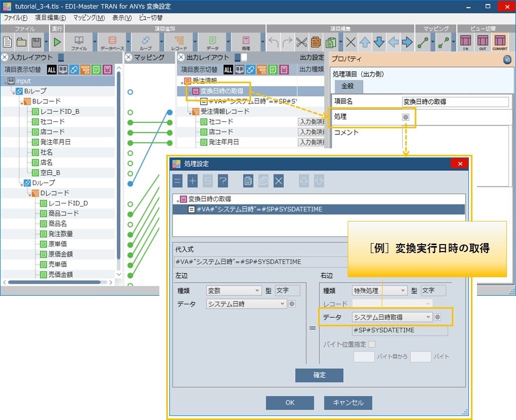Switch to CONVERT view icon
Image resolution: width=516 pixels, height=420 pixels.
pos(500,42)
